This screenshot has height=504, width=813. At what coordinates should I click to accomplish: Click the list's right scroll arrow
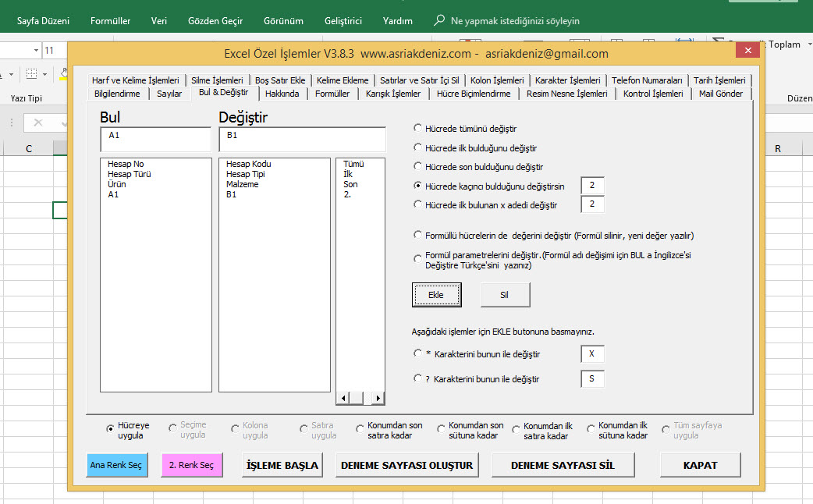[378, 398]
